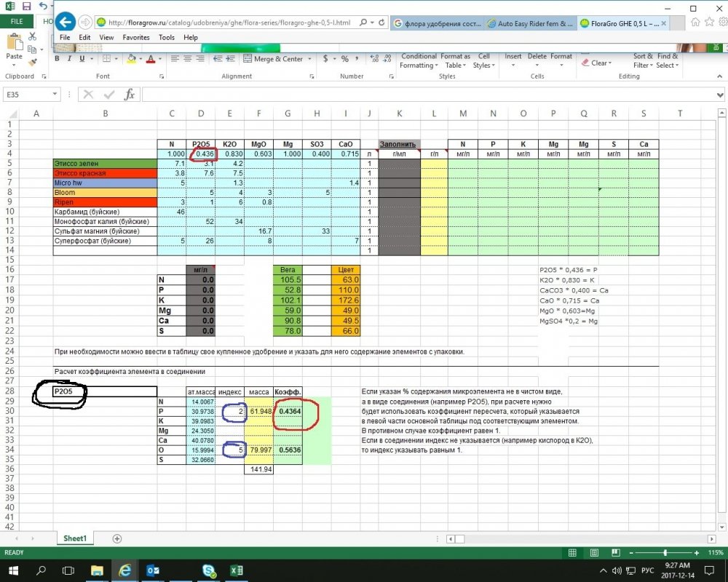Click the Bold formatting icon
This screenshot has width=728, height=582.
tap(57, 59)
